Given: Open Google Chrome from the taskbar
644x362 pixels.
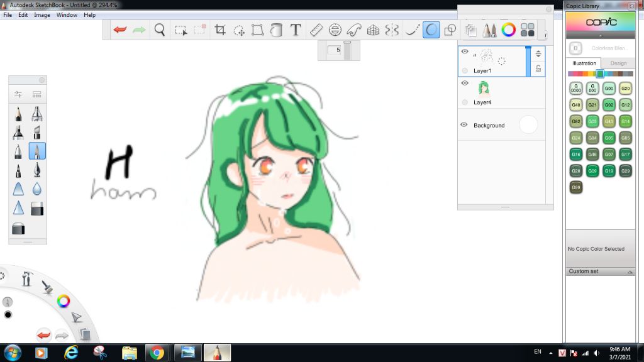Looking at the screenshot, I should pos(157,353).
